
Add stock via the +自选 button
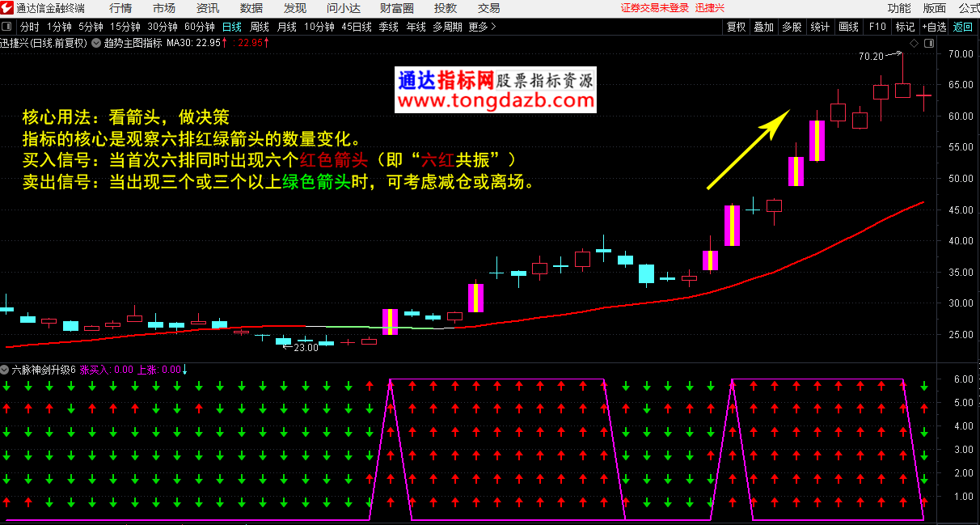[x=934, y=27]
